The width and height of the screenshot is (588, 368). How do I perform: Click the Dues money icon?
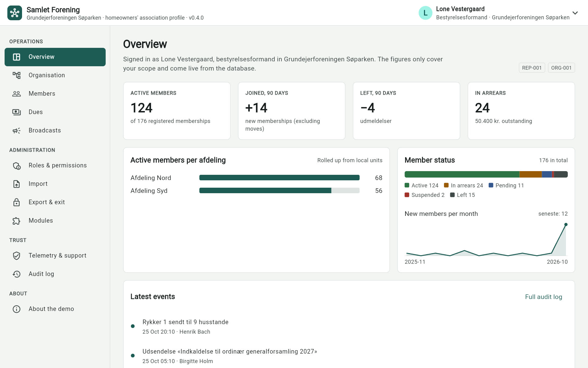tap(17, 112)
